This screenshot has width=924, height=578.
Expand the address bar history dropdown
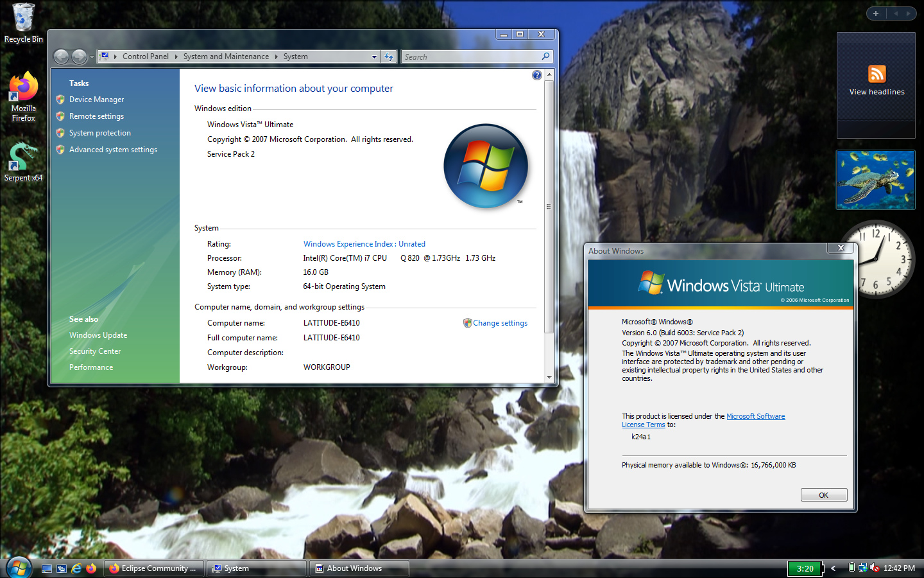pyautogui.click(x=375, y=57)
